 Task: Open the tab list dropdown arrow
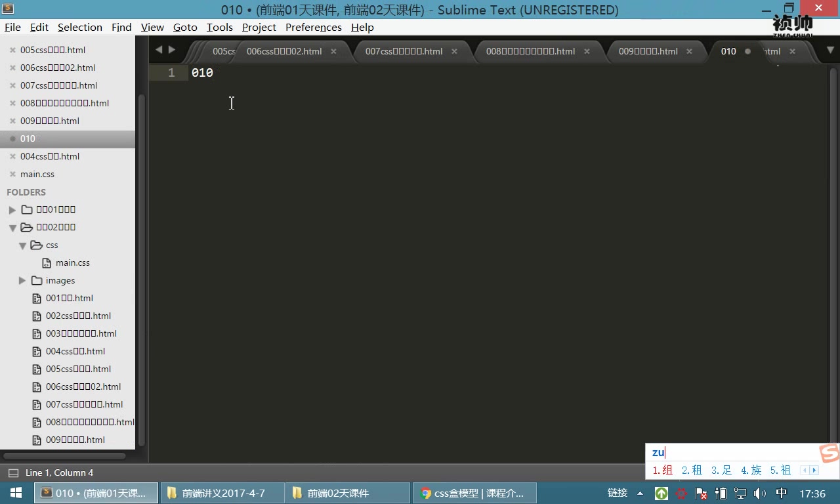(x=831, y=51)
